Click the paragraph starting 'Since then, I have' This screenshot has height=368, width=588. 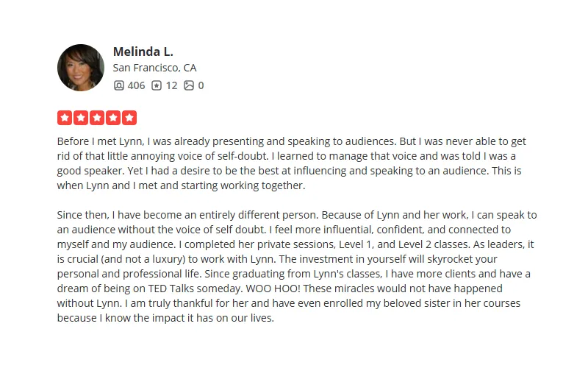pos(297,266)
